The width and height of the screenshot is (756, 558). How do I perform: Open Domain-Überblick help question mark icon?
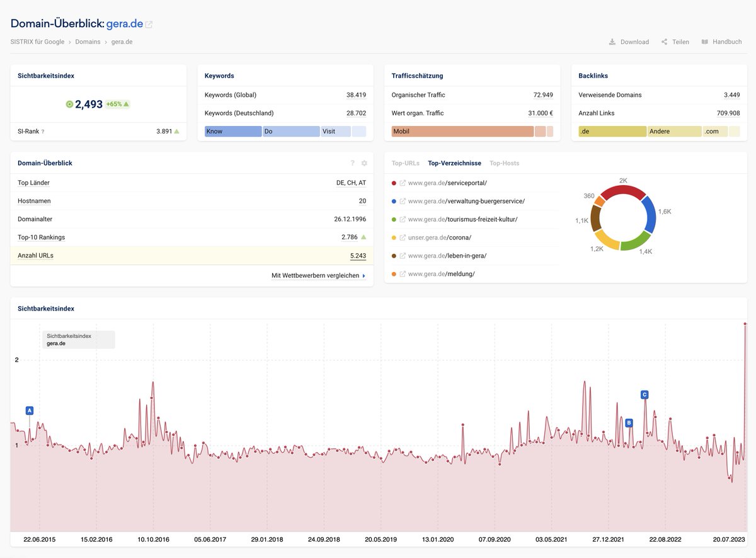pos(353,163)
